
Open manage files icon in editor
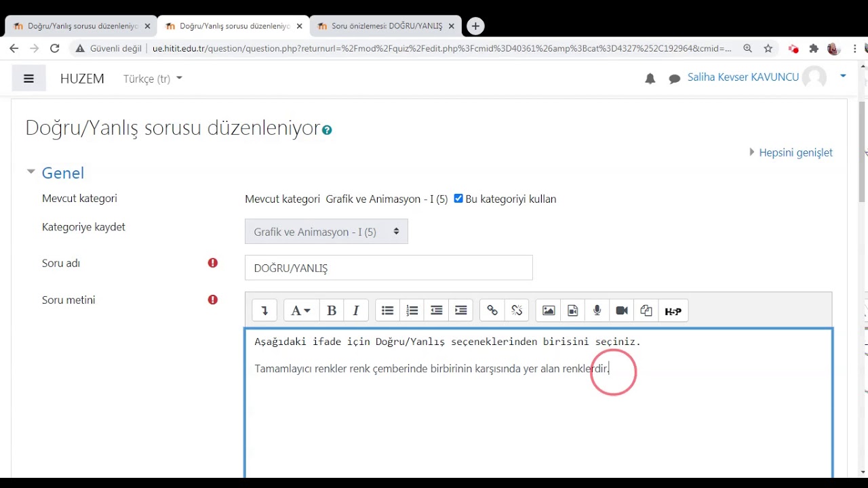[x=646, y=310]
